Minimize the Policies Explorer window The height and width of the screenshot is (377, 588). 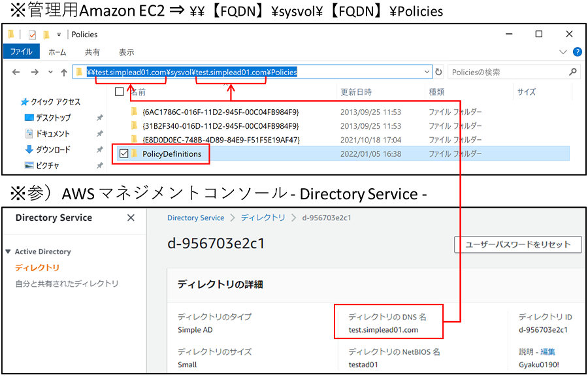tap(509, 34)
